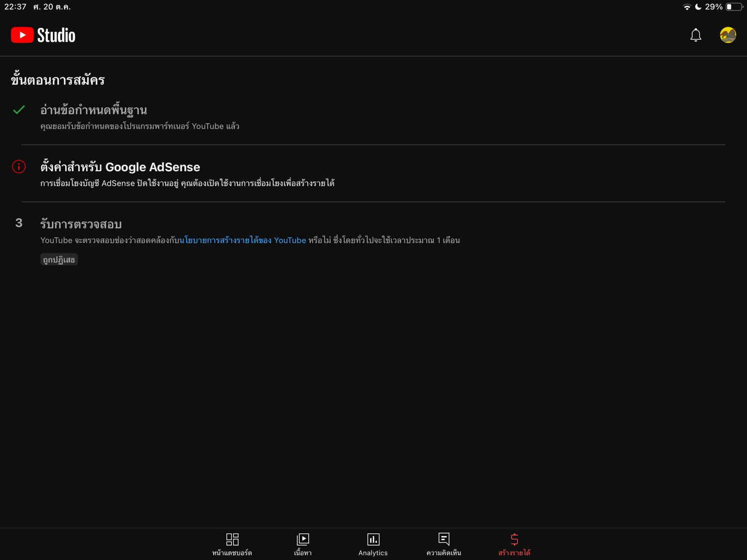The width and height of the screenshot is (747, 560).
Task: Tap the 22:37 clock in status bar
Action: point(15,7)
